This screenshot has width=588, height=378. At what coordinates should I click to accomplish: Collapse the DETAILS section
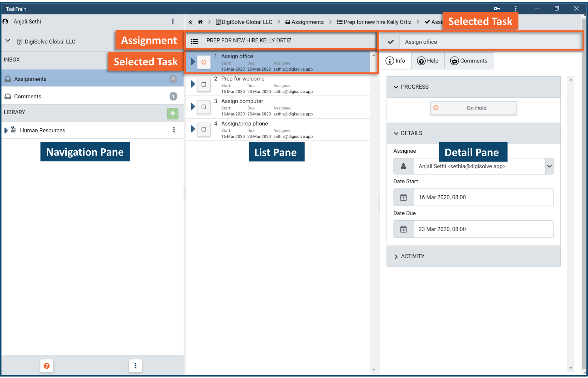(x=473, y=133)
